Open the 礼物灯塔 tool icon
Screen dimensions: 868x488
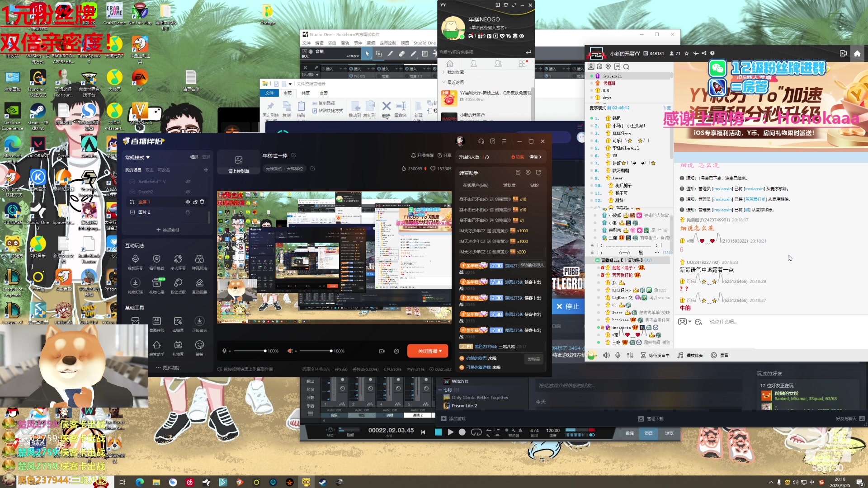[x=135, y=286]
